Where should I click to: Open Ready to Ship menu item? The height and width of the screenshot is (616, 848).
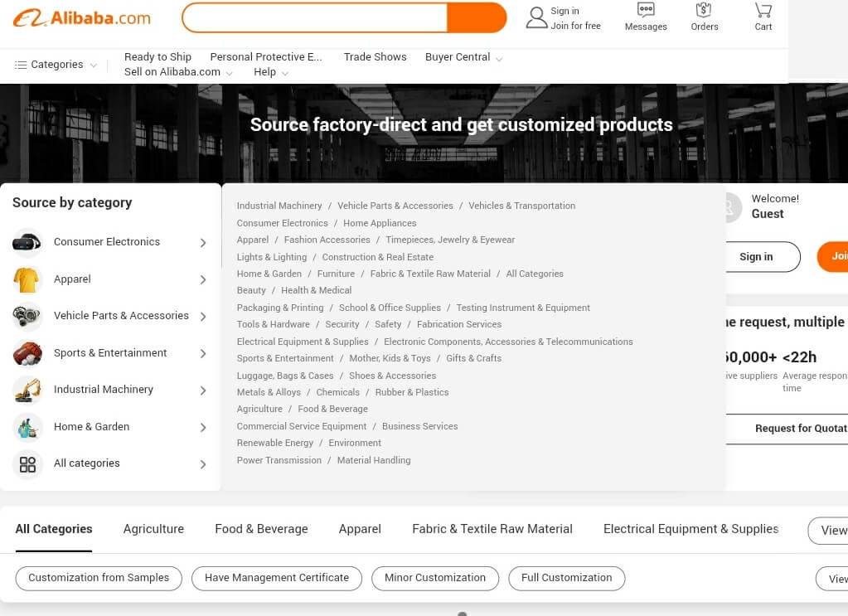click(x=158, y=56)
